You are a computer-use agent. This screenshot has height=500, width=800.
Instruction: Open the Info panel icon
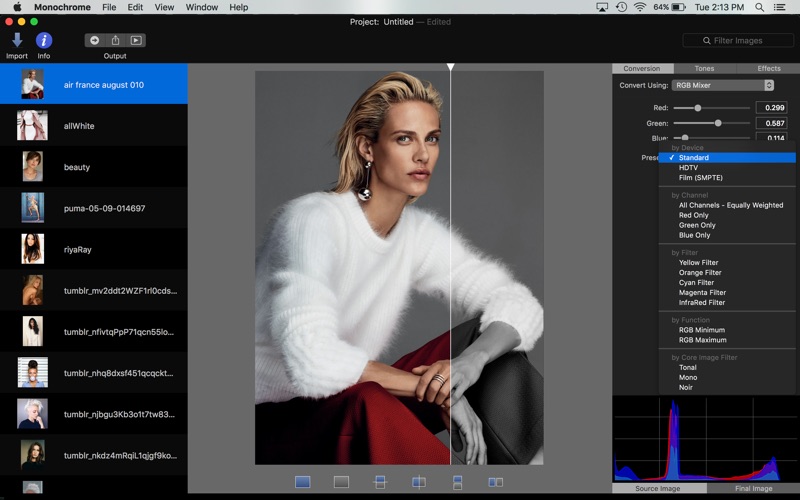click(x=44, y=40)
